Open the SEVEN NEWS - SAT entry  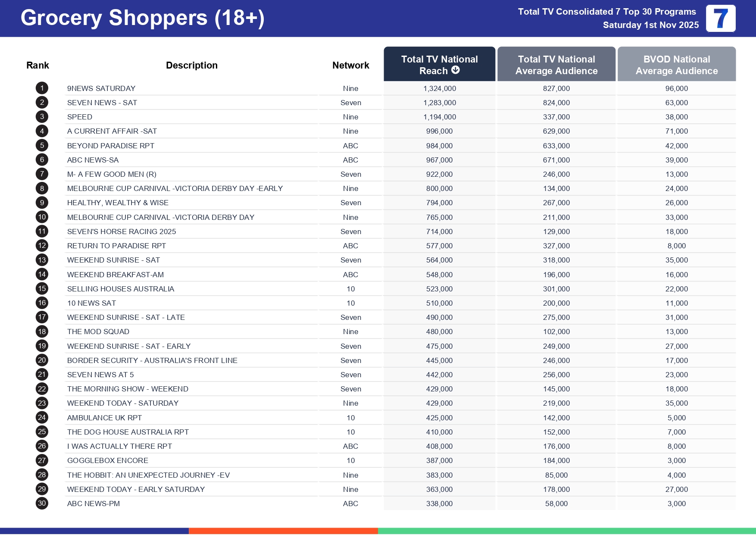(102, 103)
